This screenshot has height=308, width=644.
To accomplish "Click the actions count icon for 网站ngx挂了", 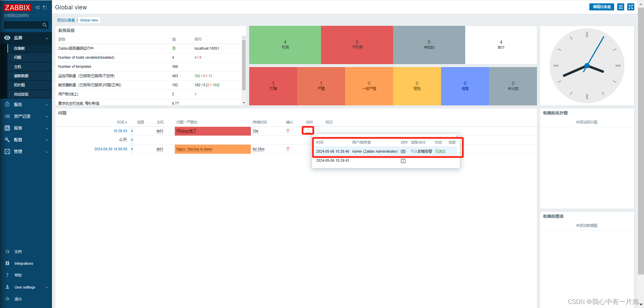I will click(308, 131).
